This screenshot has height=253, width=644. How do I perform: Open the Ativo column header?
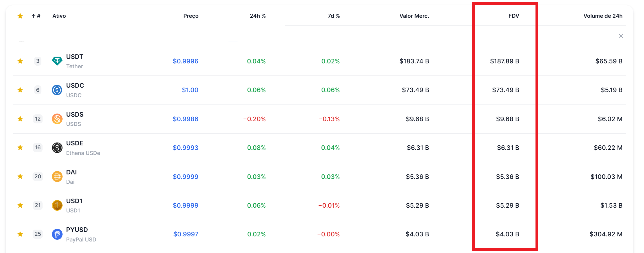[59, 16]
